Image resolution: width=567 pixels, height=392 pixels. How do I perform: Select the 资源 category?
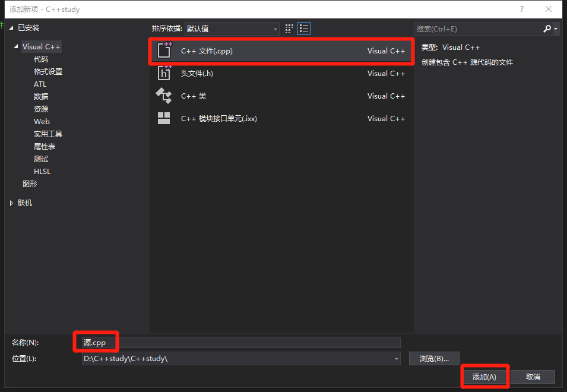click(41, 109)
